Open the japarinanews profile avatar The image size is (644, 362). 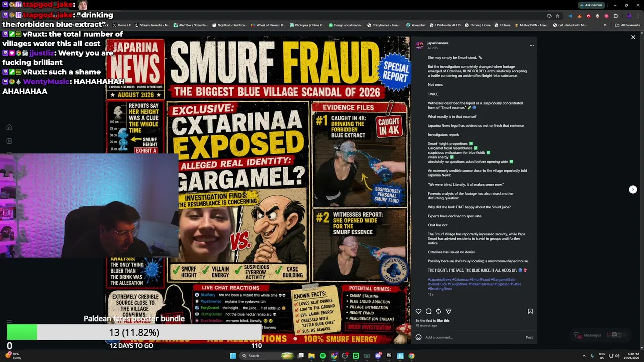pyautogui.click(x=419, y=45)
